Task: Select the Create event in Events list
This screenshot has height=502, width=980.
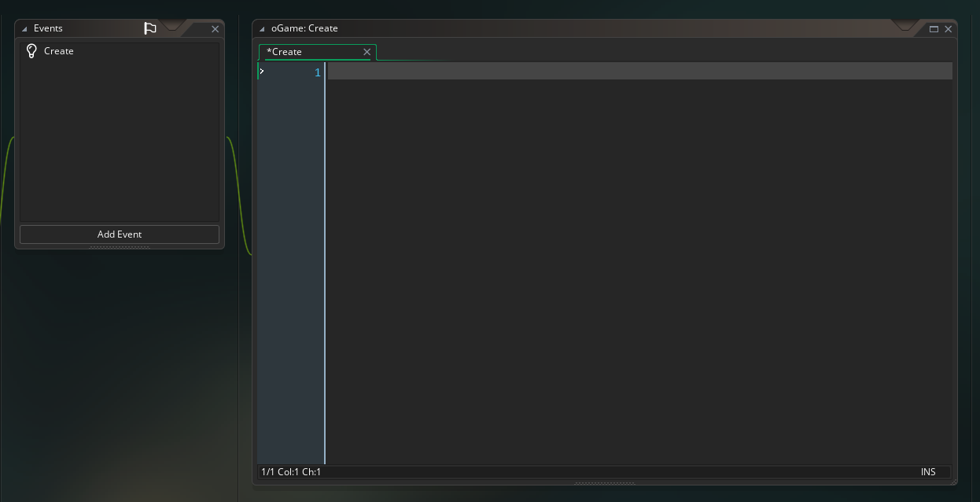Action: [120, 51]
